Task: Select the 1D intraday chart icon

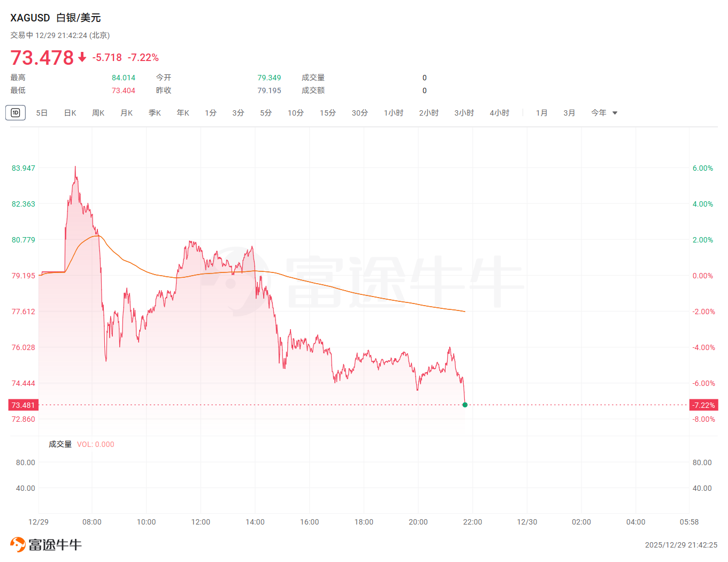Action: click(16, 113)
